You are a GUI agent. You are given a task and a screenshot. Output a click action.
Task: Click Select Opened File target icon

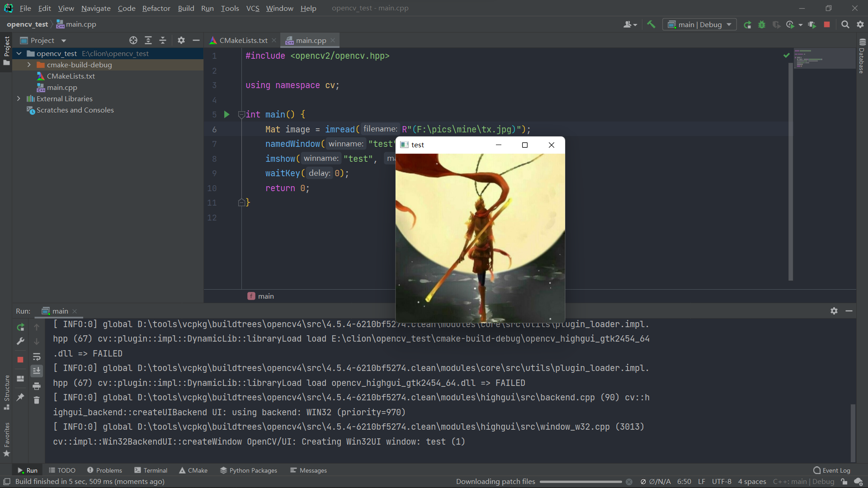133,41
